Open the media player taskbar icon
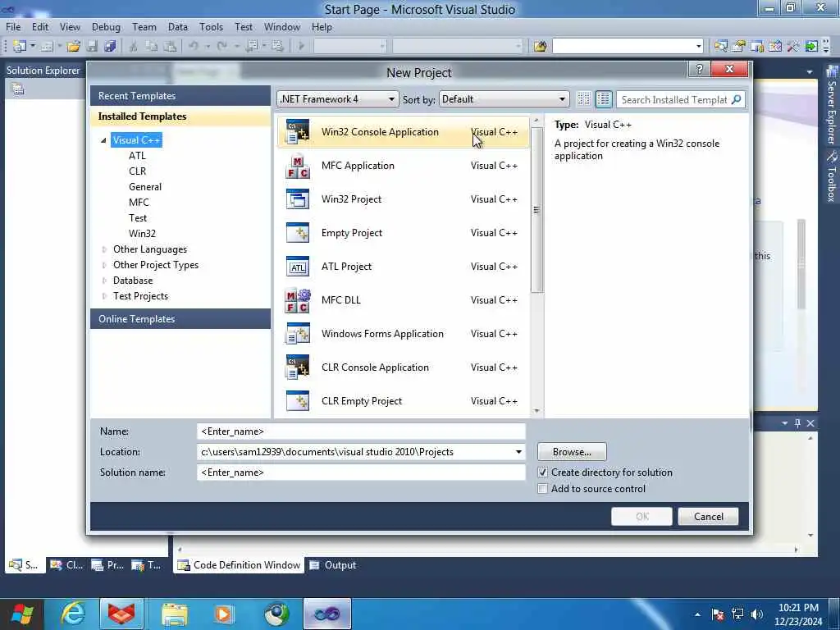840x630 pixels. pyautogui.click(x=225, y=614)
